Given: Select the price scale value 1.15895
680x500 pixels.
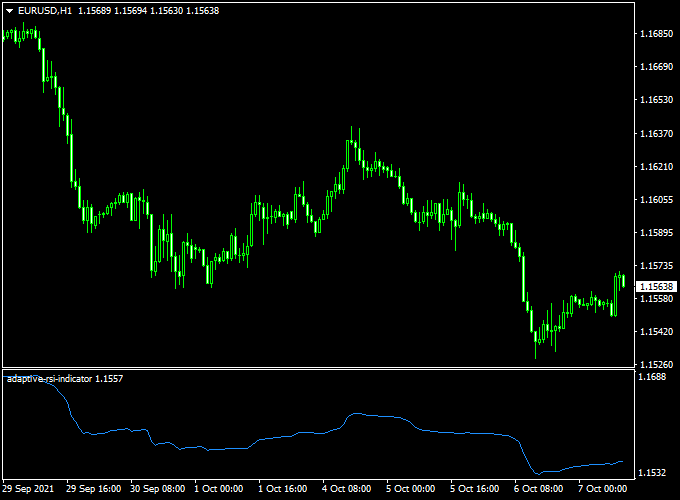Looking at the screenshot, I should 657,233.
